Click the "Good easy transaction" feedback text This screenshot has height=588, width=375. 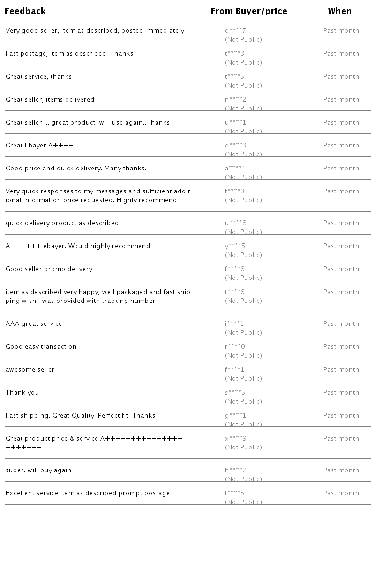pos(41,347)
